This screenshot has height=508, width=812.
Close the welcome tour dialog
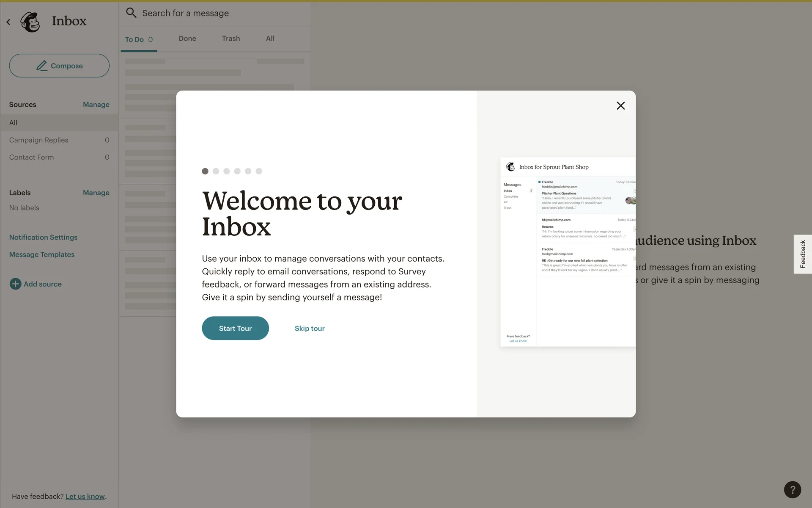[620, 106]
